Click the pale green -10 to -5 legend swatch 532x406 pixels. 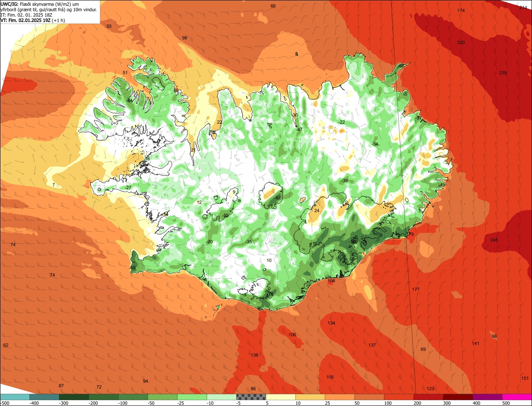(x=222, y=397)
